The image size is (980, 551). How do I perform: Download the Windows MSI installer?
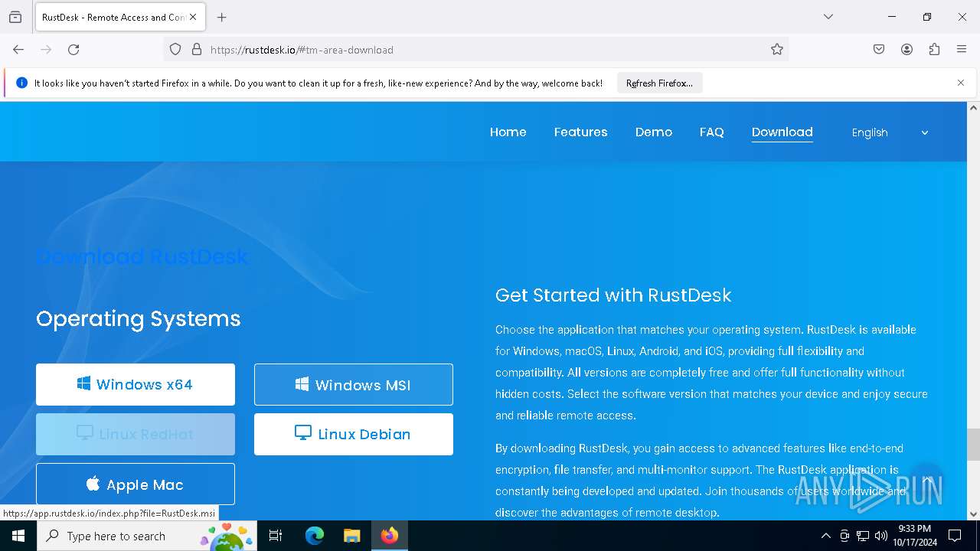click(x=354, y=384)
